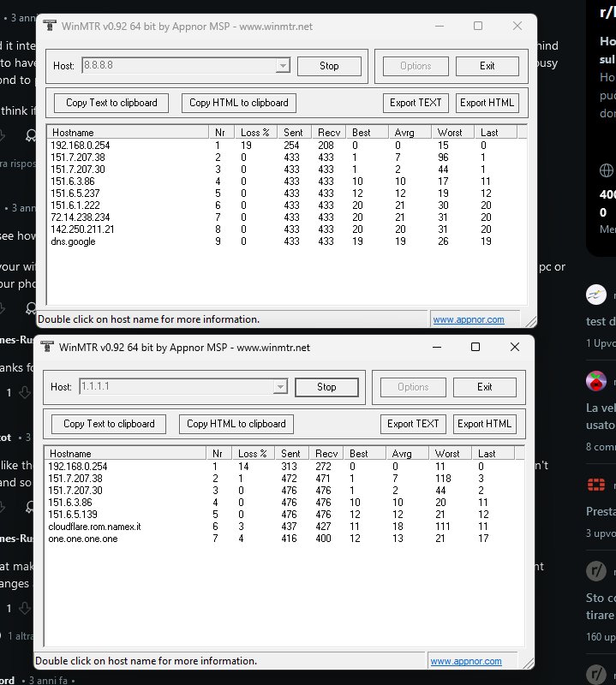
Task: Maximize the bottom WinMTR window
Action: coord(475,347)
